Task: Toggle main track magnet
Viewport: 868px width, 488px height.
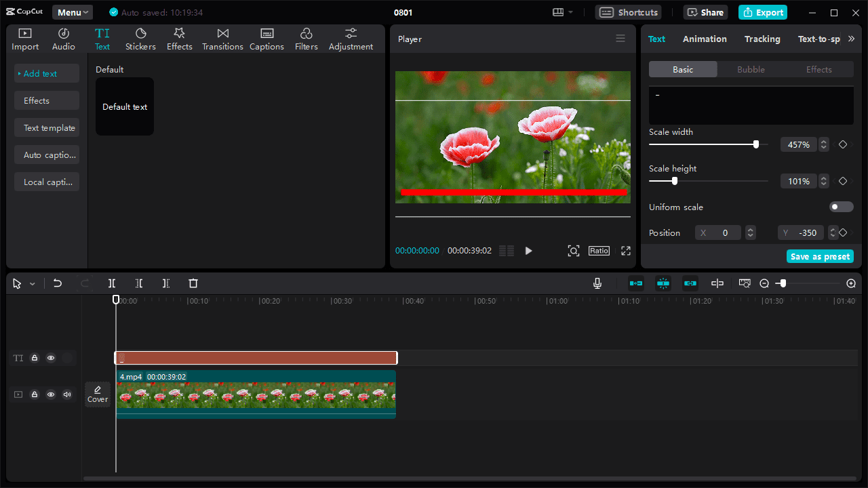Action: [636, 283]
